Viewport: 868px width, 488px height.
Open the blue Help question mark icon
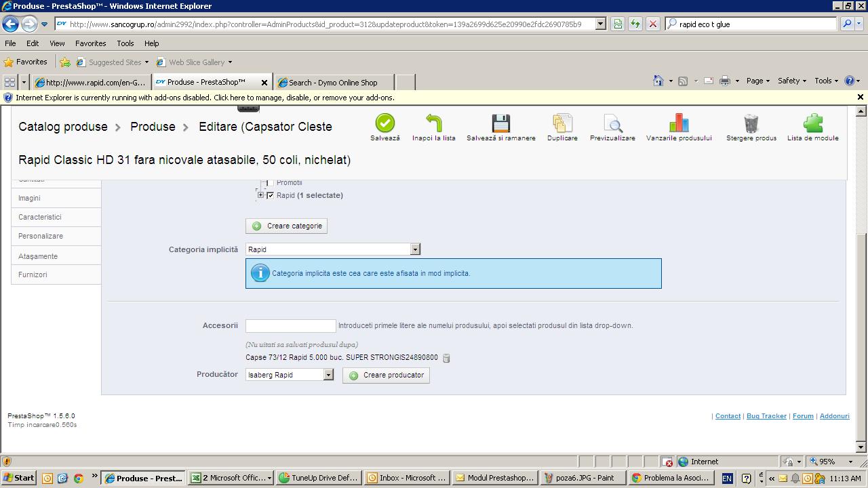click(849, 81)
